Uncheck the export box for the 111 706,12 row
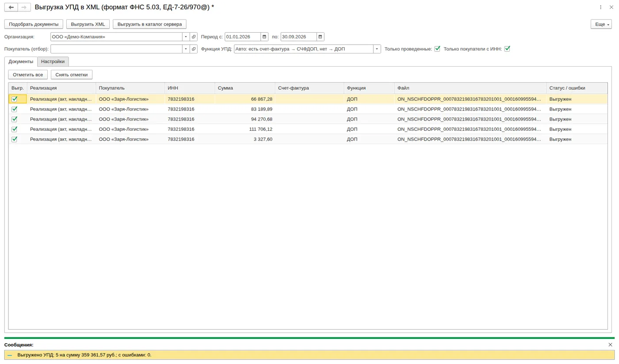 click(x=15, y=129)
